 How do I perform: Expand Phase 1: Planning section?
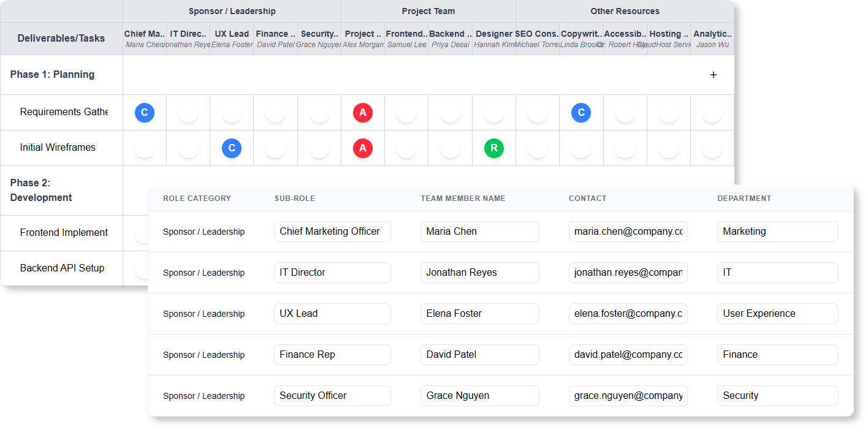click(x=52, y=75)
